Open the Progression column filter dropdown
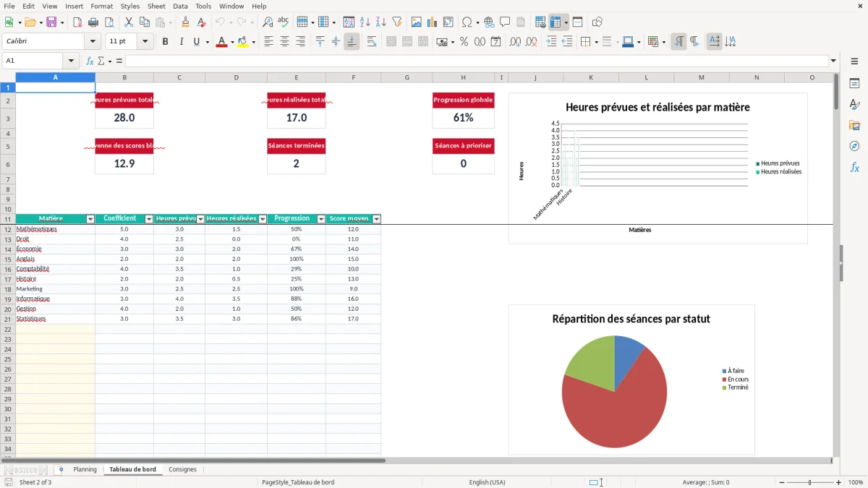The height and width of the screenshot is (488, 868). (x=321, y=219)
